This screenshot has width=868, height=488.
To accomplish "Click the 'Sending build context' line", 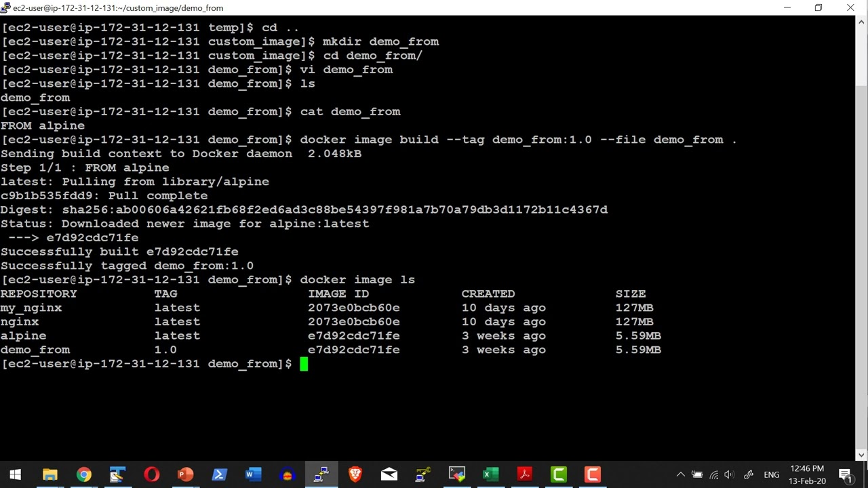I will pos(181,153).
